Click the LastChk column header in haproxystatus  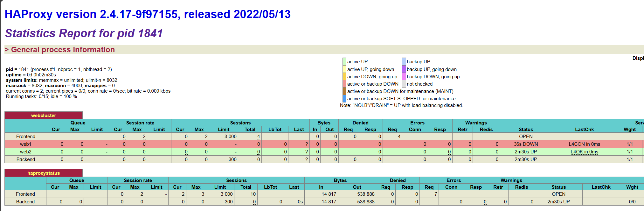601,187
